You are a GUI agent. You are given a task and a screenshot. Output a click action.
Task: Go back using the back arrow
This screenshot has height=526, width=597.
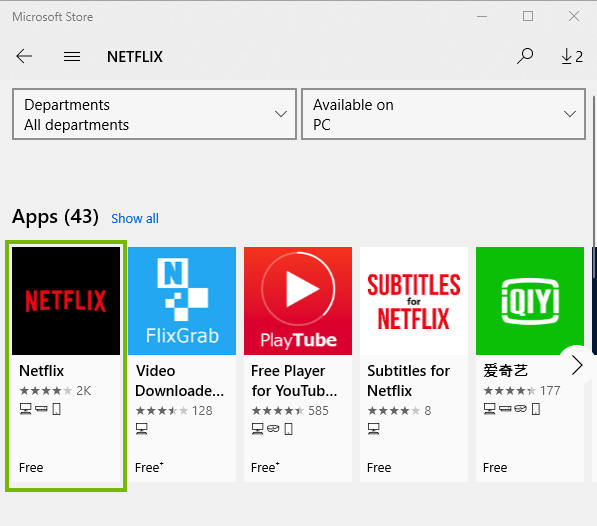tap(24, 56)
